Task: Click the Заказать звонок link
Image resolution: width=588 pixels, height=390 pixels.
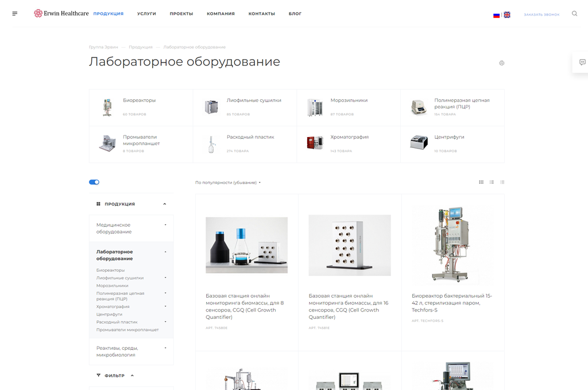Action: point(541,14)
